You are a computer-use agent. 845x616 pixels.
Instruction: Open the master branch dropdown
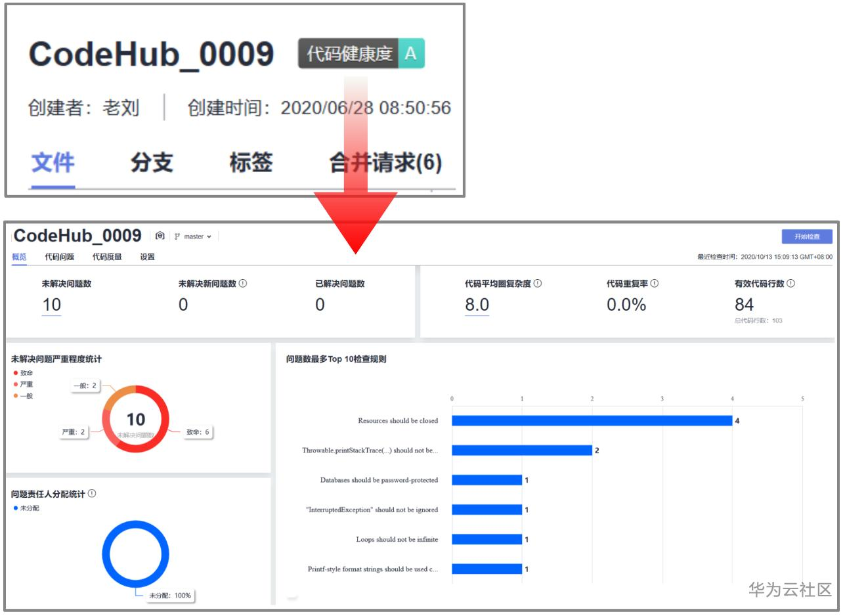point(194,236)
